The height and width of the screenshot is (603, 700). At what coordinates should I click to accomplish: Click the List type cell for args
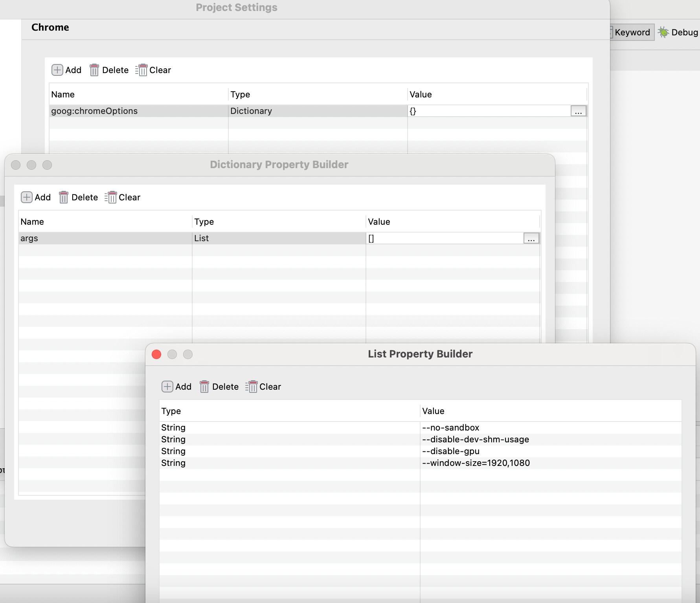[x=202, y=238]
